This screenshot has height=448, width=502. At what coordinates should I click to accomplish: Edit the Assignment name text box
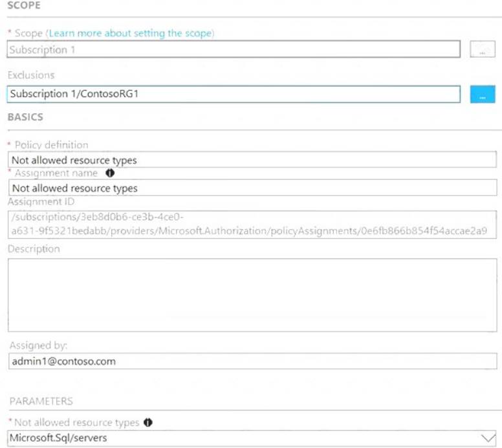click(252, 188)
